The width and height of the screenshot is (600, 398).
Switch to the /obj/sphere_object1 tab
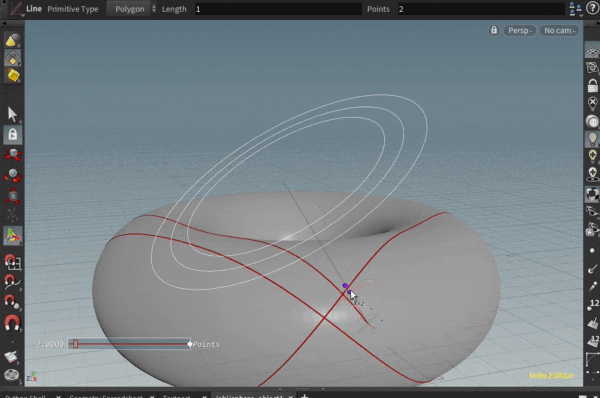pos(249,396)
